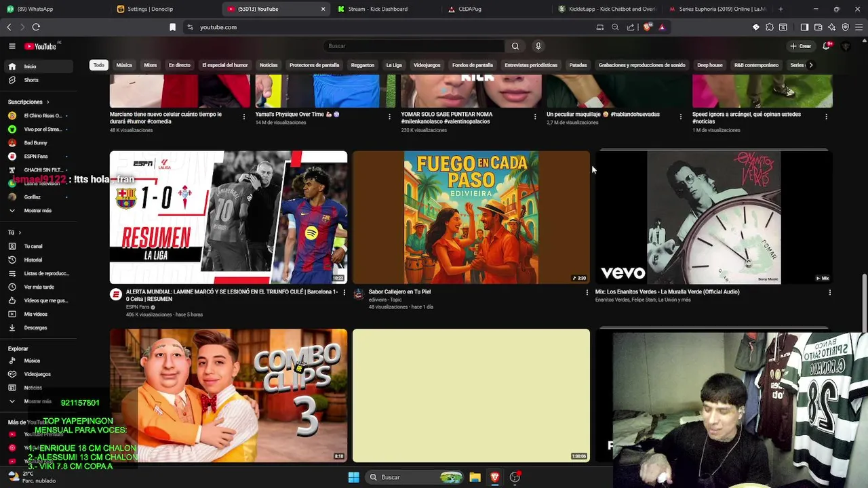The image size is (868, 488).
Task: Open Mis vídeos in sidebar
Action: pyautogui.click(x=35, y=314)
